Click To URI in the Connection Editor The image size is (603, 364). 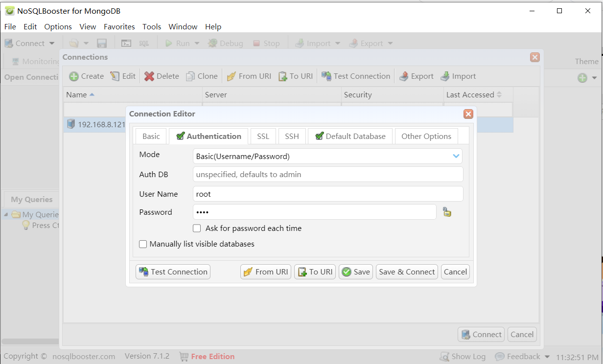coord(315,272)
